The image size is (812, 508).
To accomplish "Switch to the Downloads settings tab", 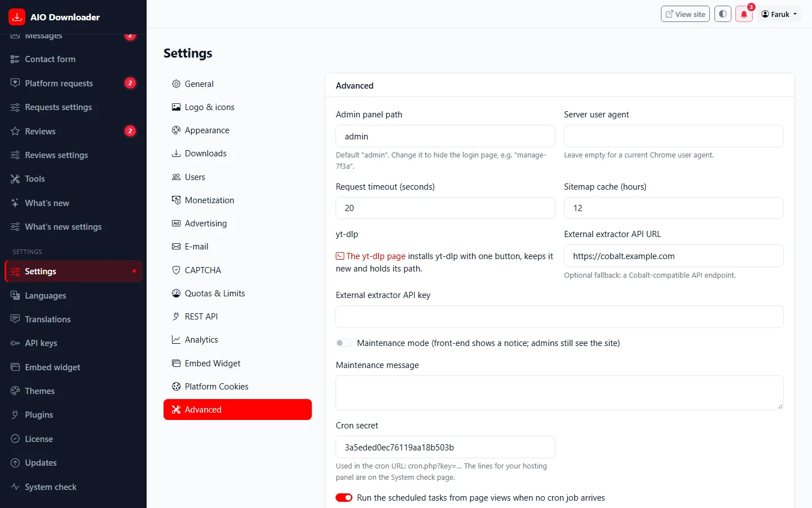I will pyautogui.click(x=237, y=154).
